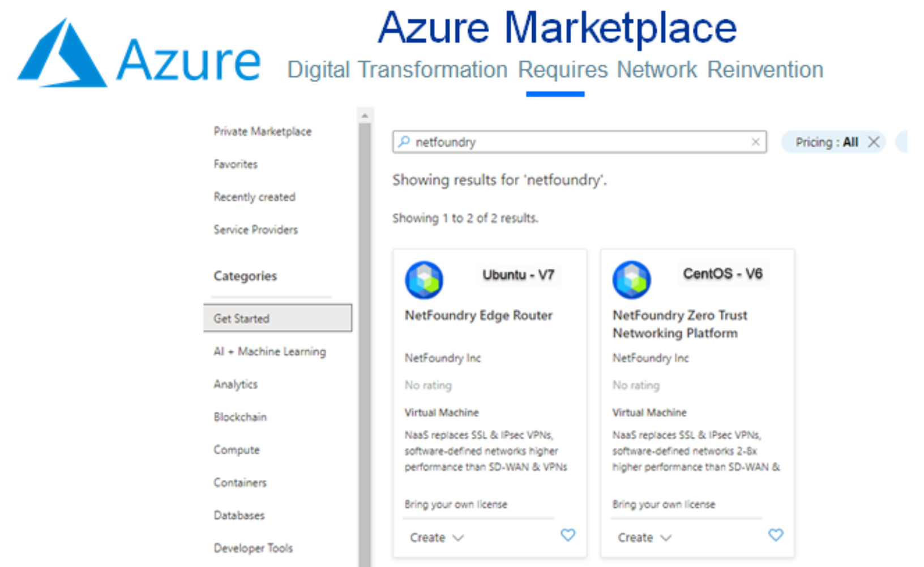Select the Get Started category

coord(277,318)
